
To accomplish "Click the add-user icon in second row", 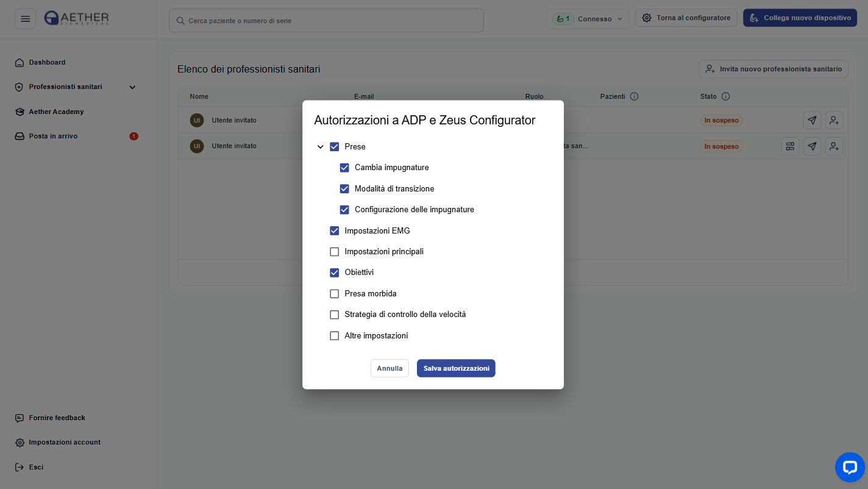I will point(834,146).
